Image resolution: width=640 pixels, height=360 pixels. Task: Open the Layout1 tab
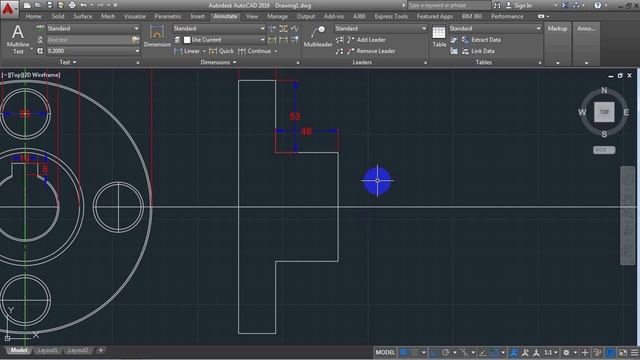[47, 350]
